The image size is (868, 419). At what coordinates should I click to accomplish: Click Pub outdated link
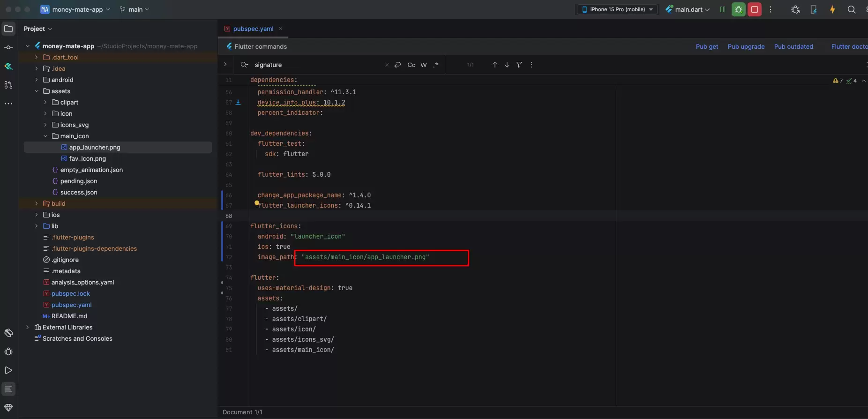point(793,46)
